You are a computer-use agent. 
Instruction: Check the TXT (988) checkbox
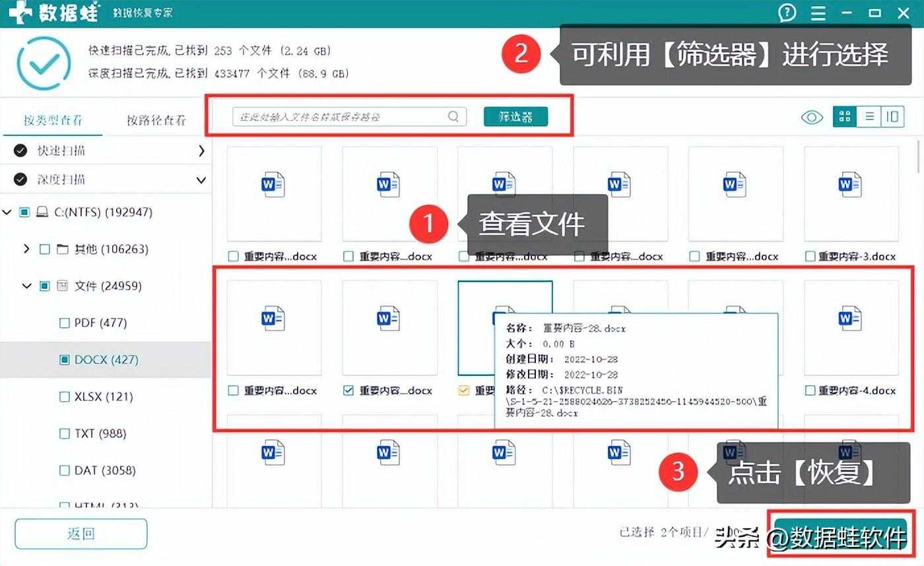[x=64, y=434]
